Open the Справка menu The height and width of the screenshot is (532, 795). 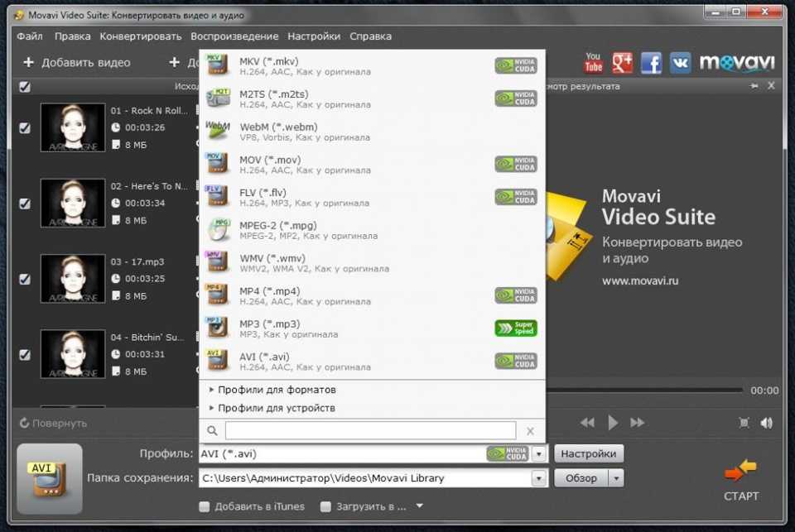point(371,36)
